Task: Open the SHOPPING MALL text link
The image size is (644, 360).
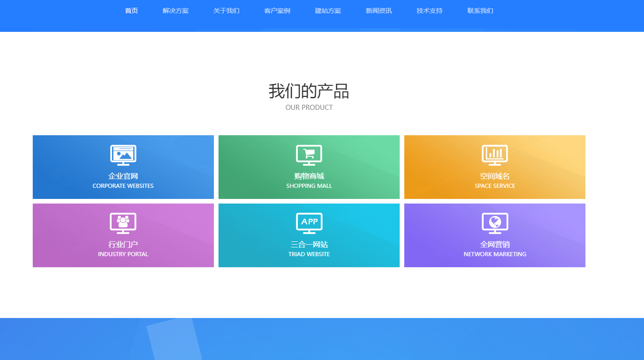Action: point(309,186)
